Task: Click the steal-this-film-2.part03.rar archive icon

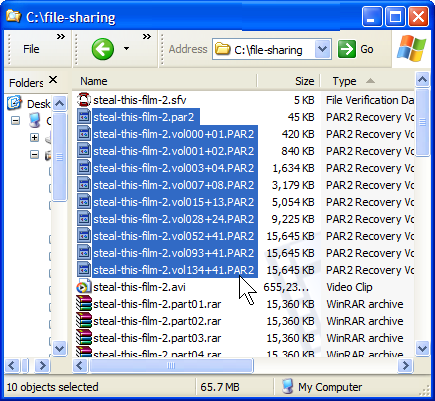Action: [84, 338]
